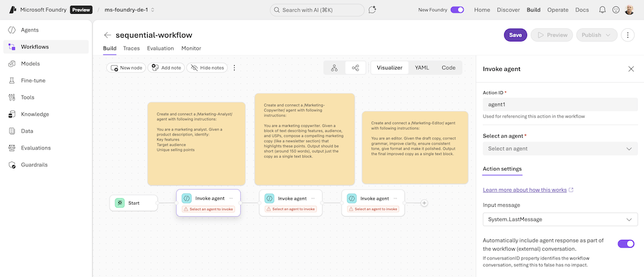Toggle the New Foundry switch
This screenshot has height=277, width=644.
pos(457,10)
